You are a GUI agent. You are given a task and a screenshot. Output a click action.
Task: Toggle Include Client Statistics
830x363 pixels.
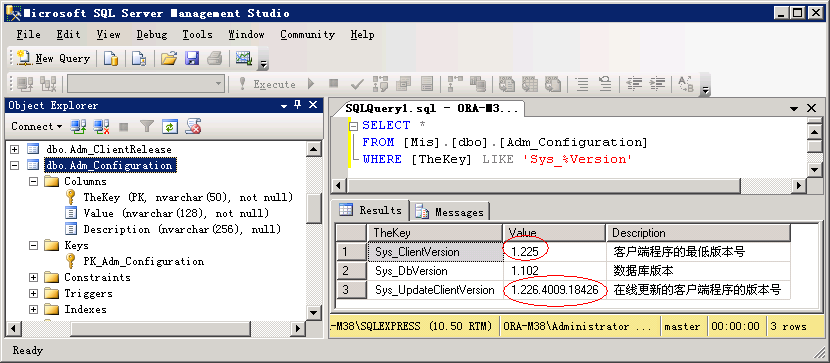478,84
